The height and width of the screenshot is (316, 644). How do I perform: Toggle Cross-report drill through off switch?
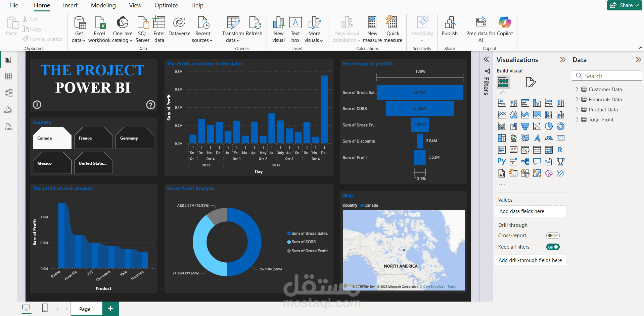point(553,235)
